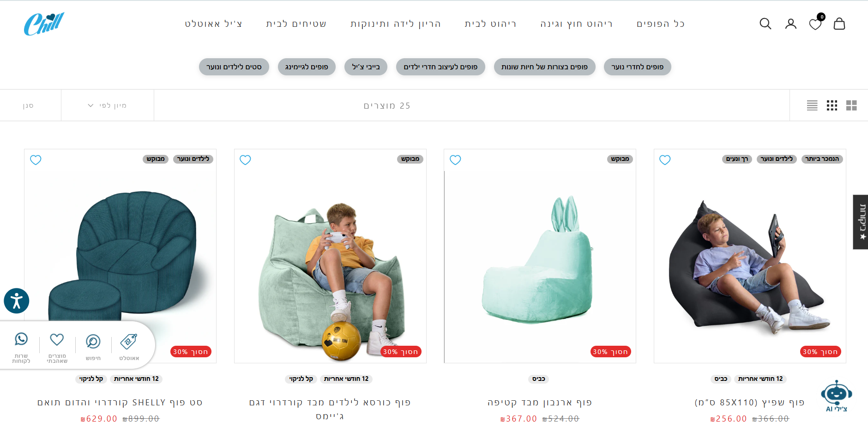This screenshot has width=868, height=422.
Task: Switch to large two-column grid view
Action: pyautogui.click(x=851, y=105)
